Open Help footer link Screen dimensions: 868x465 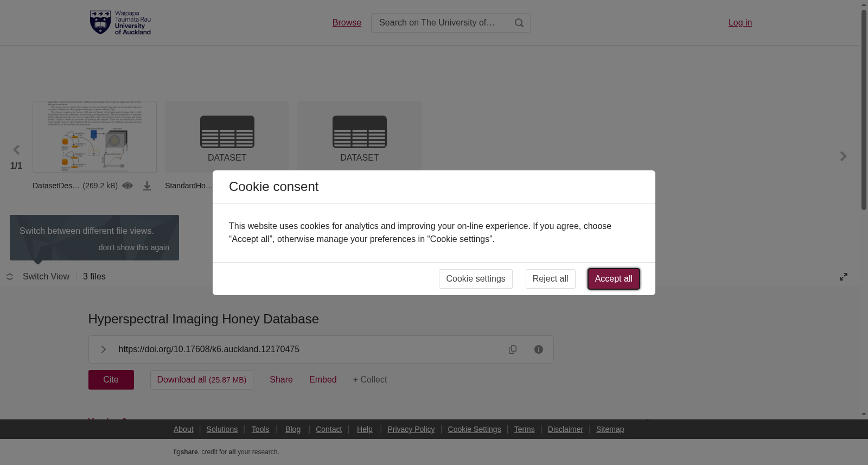click(365, 429)
